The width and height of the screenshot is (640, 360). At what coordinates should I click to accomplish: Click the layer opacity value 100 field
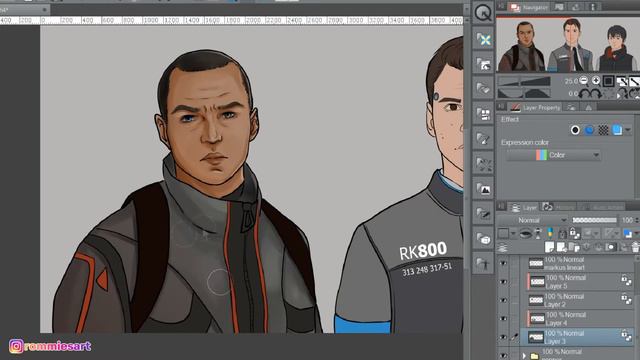click(x=627, y=220)
